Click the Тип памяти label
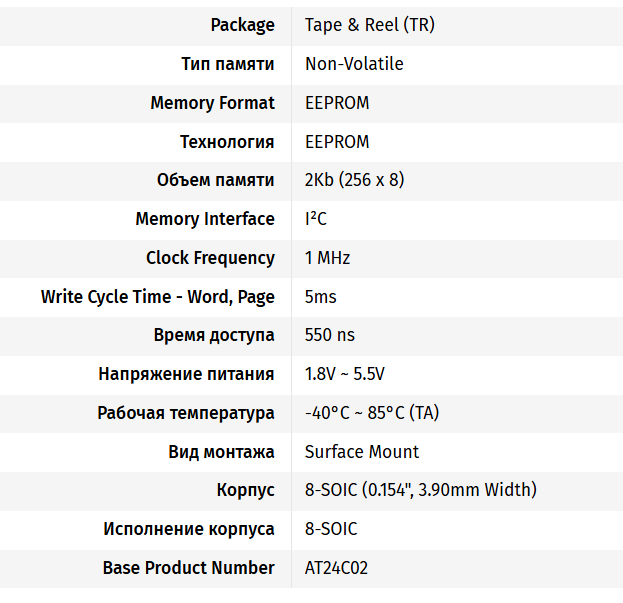Viewport: 623px width, 603px height. pyautogui.click(x=227, y=64)
